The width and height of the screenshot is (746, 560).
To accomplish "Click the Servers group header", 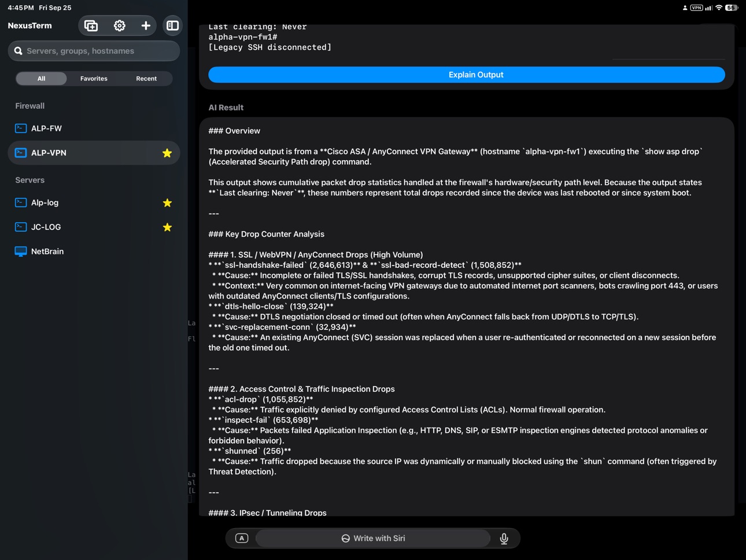I will pos(30,180).
